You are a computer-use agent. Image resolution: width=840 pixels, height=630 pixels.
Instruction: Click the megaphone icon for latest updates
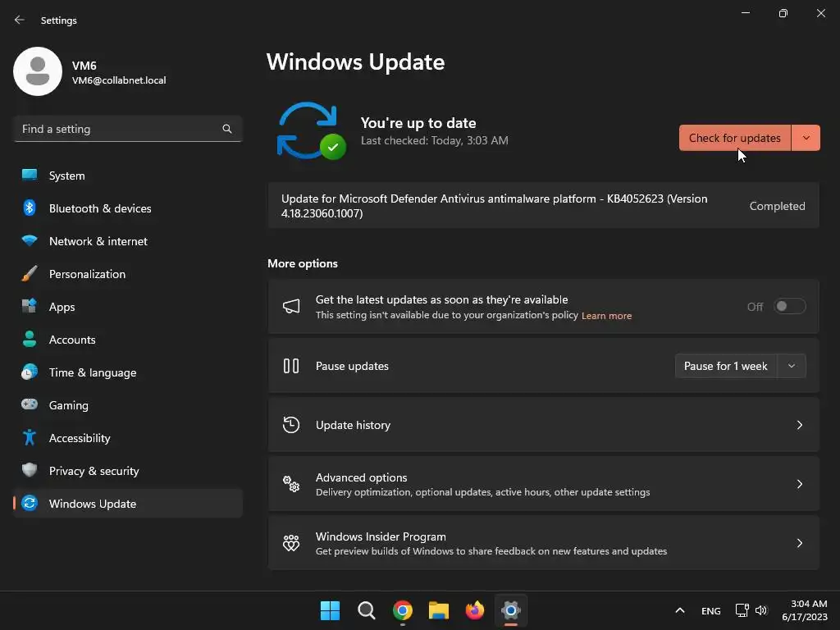tap(291, 307)
